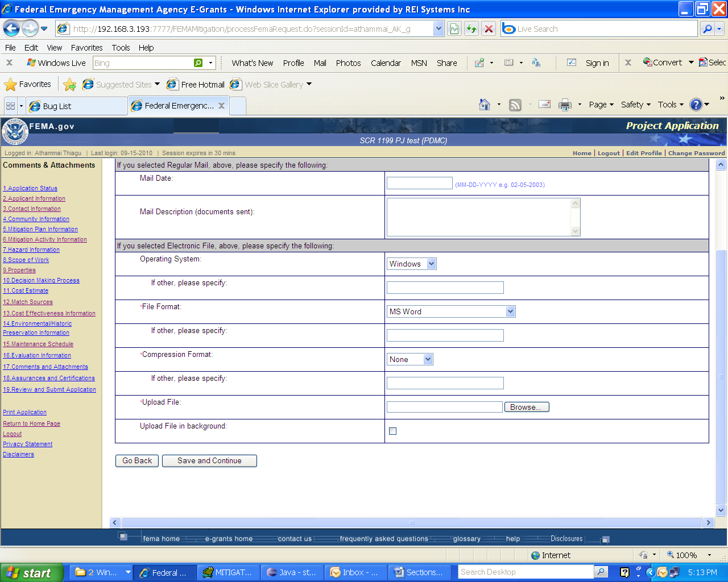Screen dimensions: 728x582
Task: Click the Stop loading red X icon
Action: 489,28
